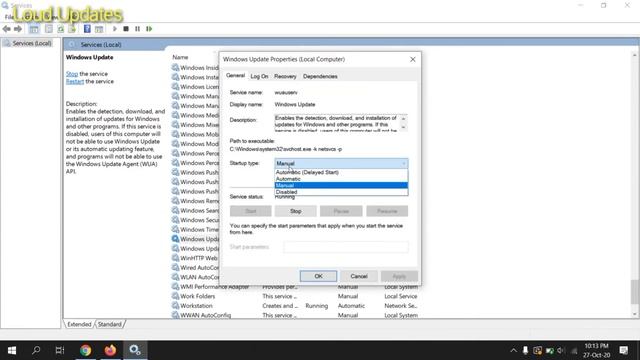Viewport: 640px width, 360px height.
Task: Click 'Running' status in Workstation row
Action: [x=317, y=306]
